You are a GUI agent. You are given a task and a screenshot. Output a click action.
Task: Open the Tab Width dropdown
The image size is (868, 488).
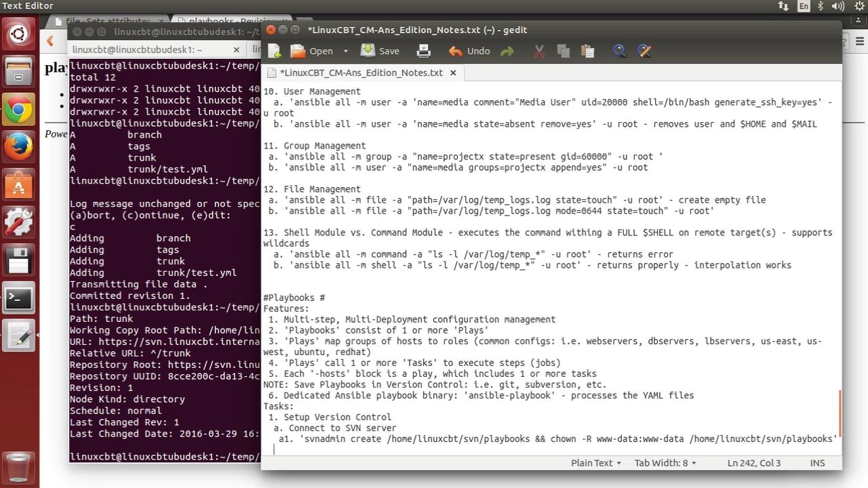click(665, 463)
